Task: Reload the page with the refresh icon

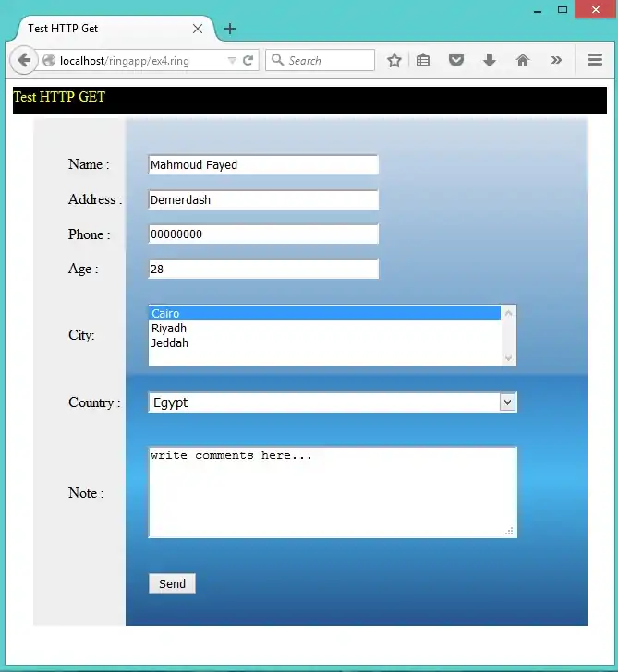Action: click(x=248, y=61)
